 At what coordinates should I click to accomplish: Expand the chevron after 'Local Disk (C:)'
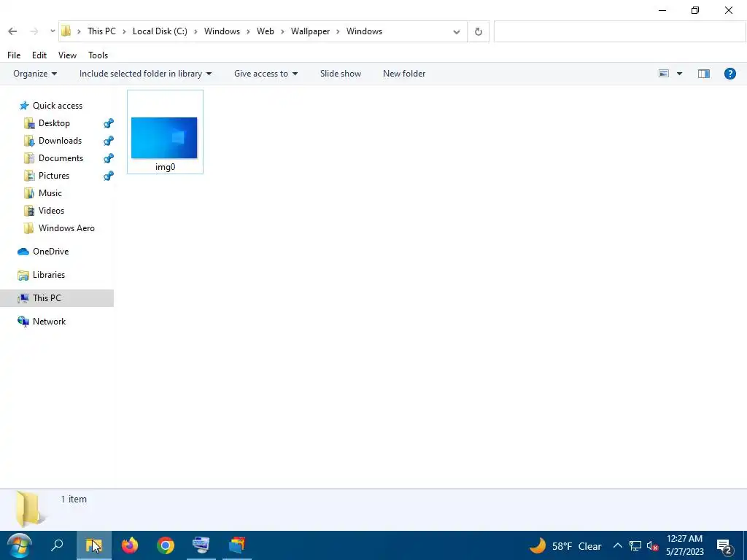tap(196, 31)
